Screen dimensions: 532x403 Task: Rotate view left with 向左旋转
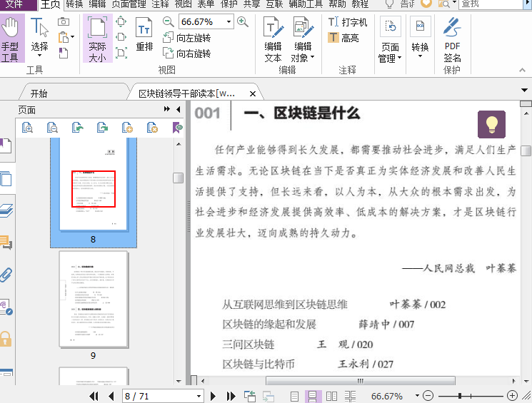(x=186, y=38)
